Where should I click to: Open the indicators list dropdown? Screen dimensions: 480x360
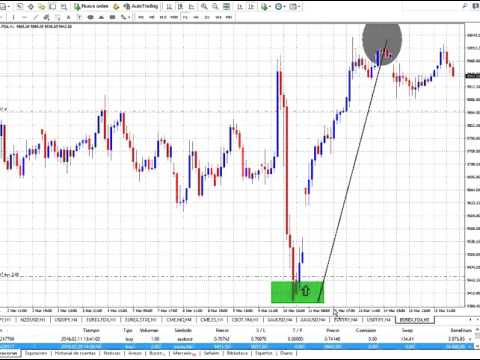point(266,6)
